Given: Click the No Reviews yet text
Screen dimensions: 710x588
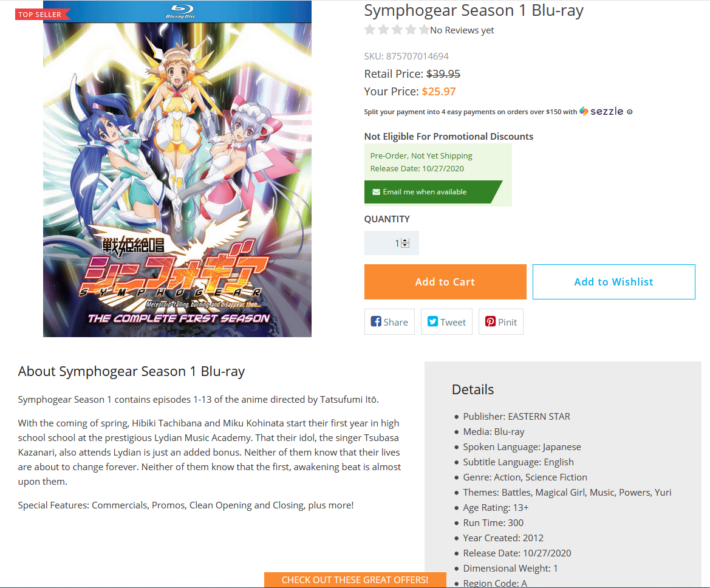Looking at the screenshot, I should pyautogui.click(x=462, y=30).
